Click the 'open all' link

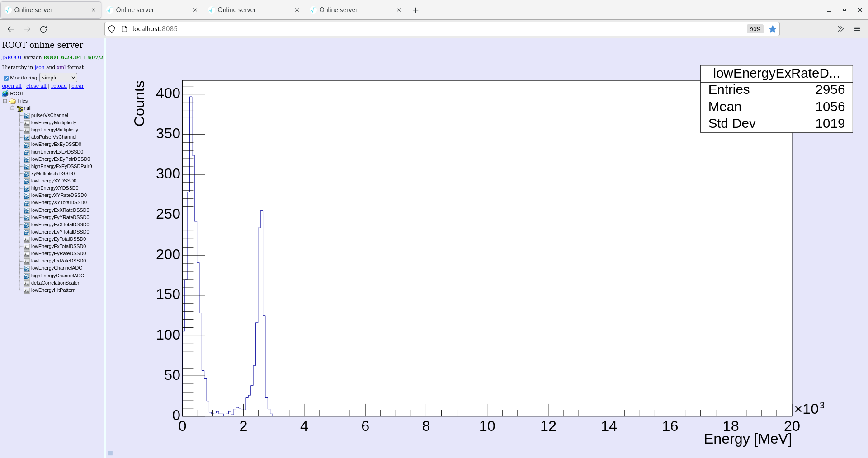coord(12,86)
